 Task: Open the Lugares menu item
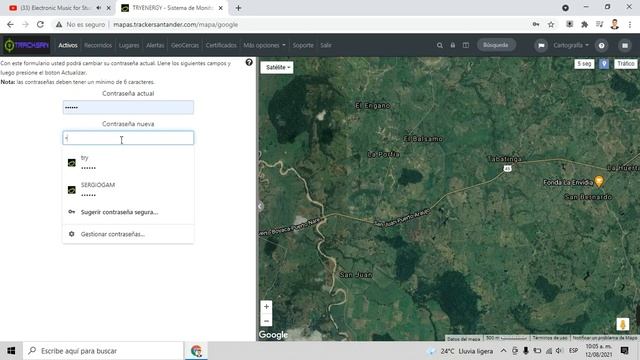(129, 45)
